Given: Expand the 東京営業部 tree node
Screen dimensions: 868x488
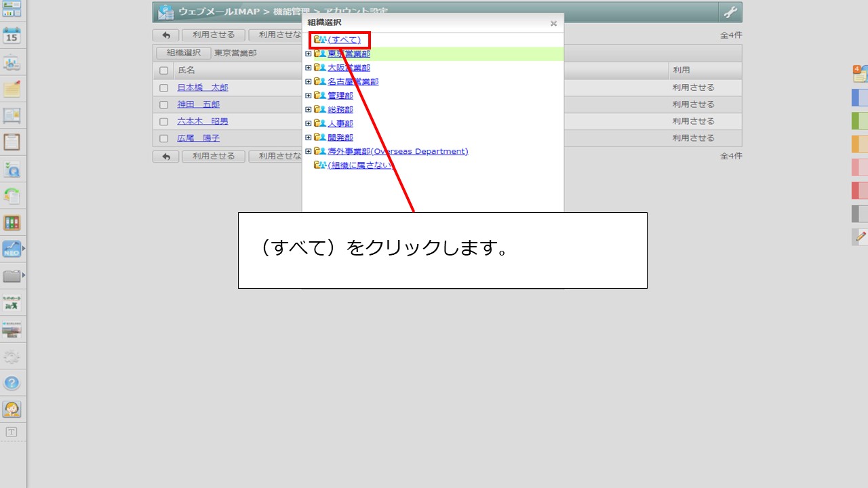Looking at the screenshot, I should [309, 54].
